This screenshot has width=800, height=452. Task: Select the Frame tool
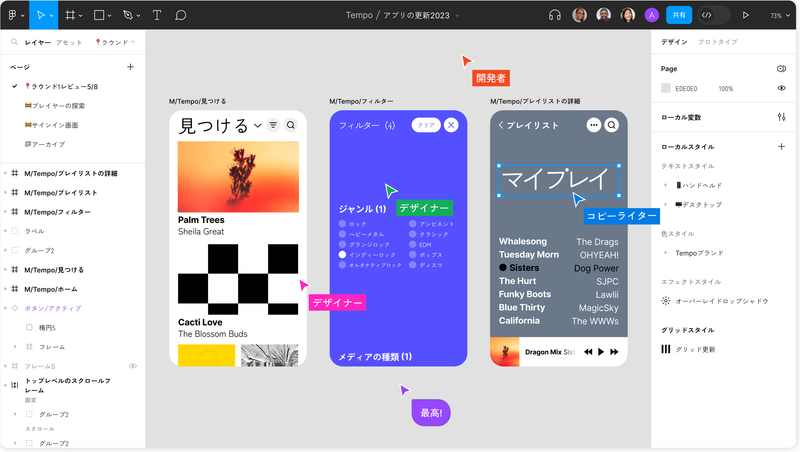pos(70,15)
